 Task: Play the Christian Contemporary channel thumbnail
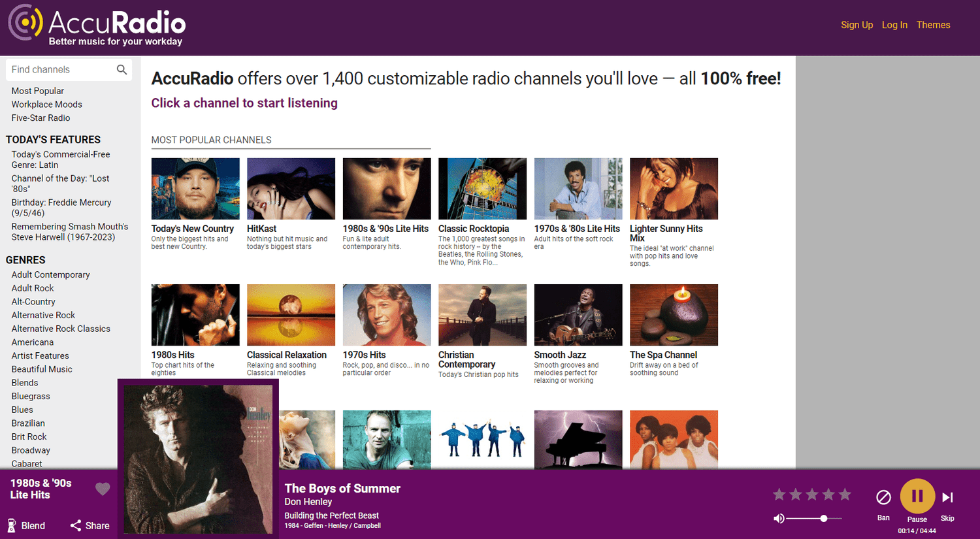pos(482,315)
